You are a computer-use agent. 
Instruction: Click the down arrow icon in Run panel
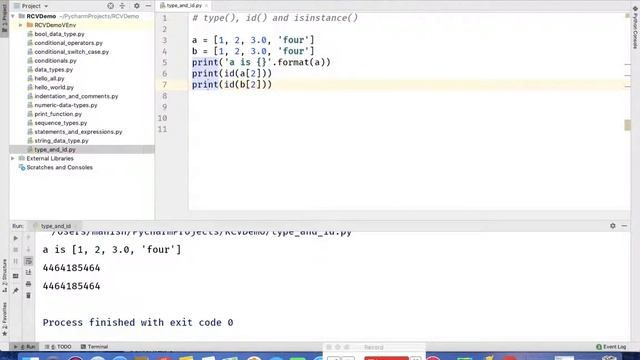click(29, 249)
